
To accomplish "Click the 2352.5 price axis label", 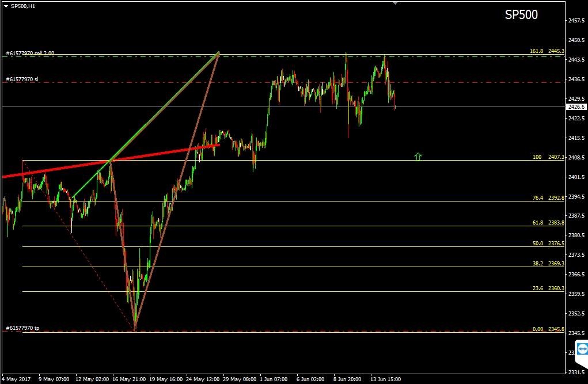I will pyautogui.click(x=576, y=314).
